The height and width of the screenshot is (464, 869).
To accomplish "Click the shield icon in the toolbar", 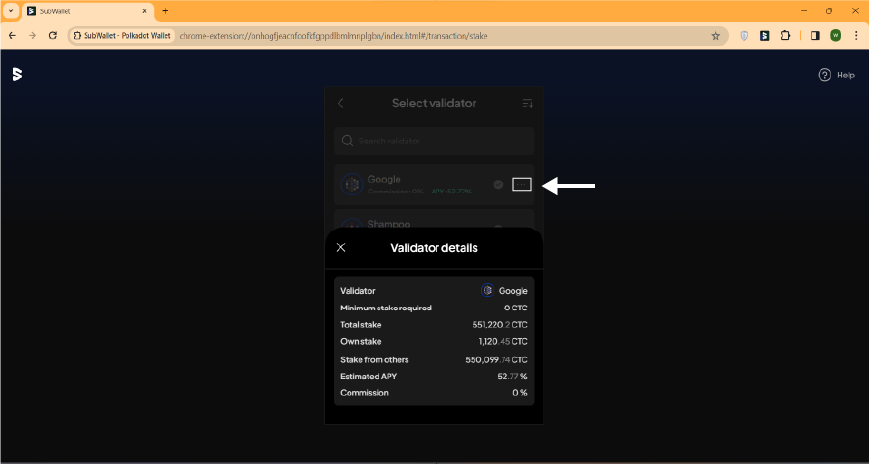I will tap(744, 35).
